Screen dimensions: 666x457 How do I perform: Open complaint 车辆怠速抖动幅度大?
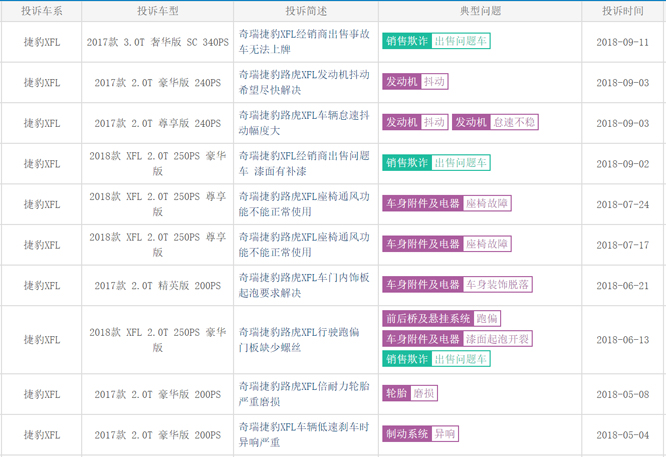304,123
